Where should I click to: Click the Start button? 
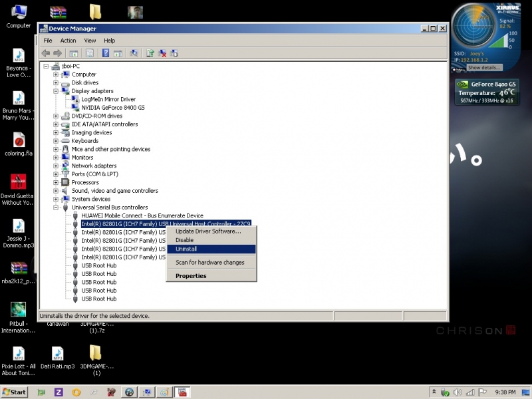tap(14, 392)
